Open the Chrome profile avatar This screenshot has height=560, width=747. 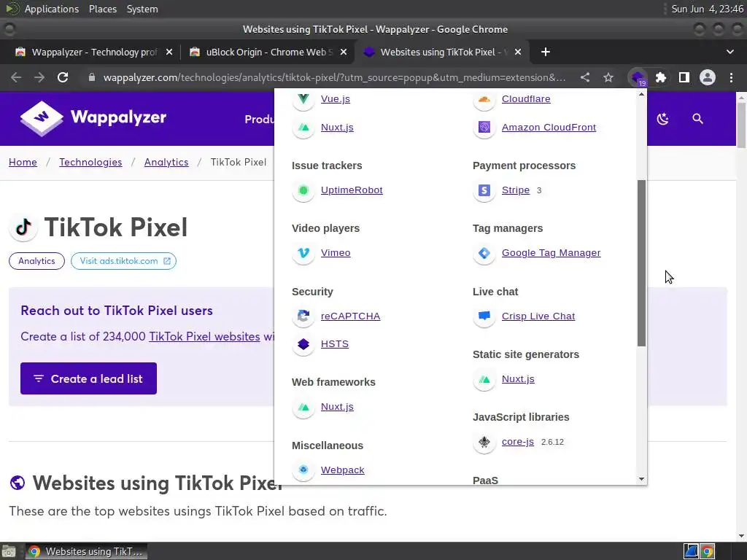click(x=708, y=77)
